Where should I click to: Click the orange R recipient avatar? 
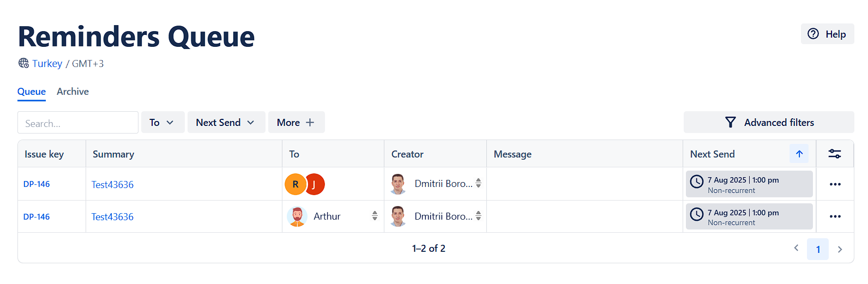pos(295,184)
